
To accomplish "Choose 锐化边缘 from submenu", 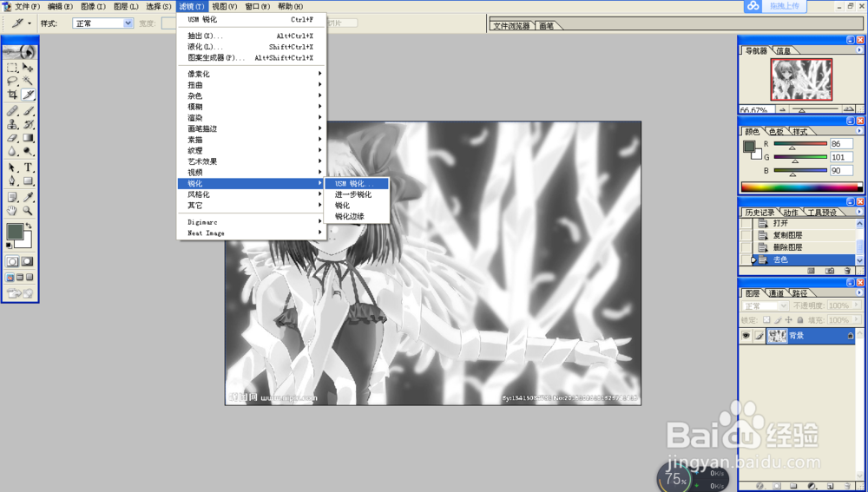I will [x=357, y=216].
